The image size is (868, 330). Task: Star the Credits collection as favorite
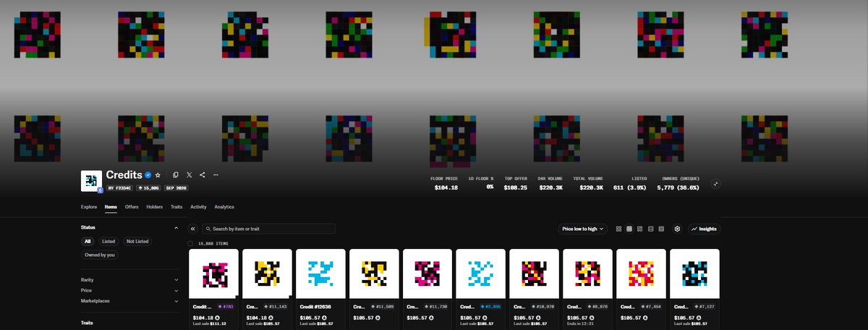coord(158,175)
